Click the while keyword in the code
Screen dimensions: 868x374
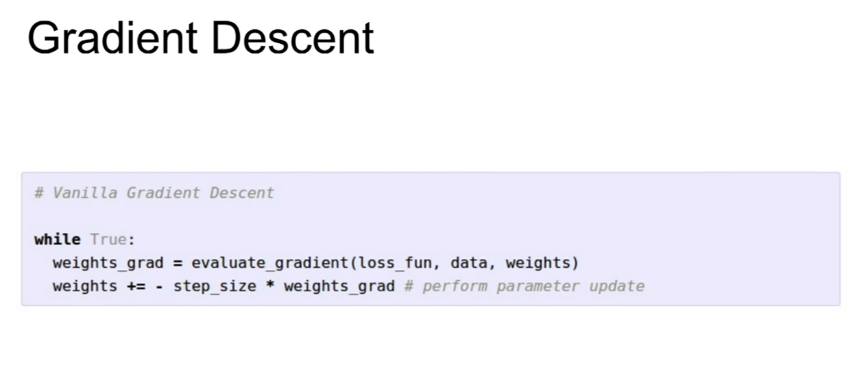pos(57,240)
